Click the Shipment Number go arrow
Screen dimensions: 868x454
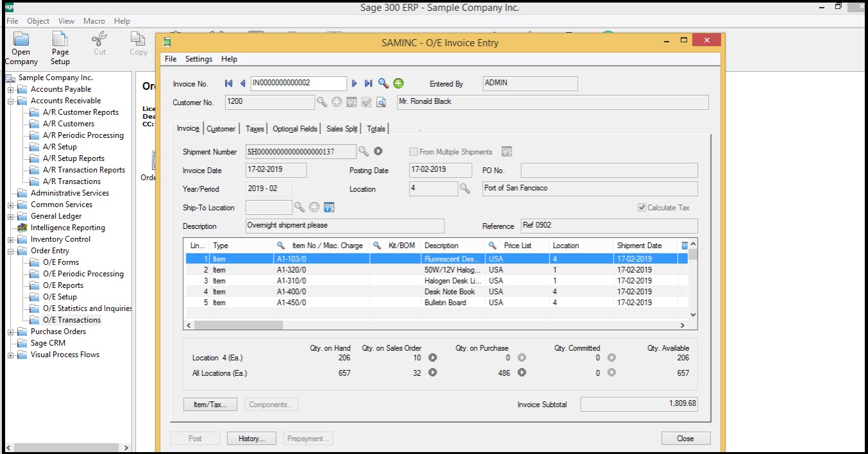(378, 151)
